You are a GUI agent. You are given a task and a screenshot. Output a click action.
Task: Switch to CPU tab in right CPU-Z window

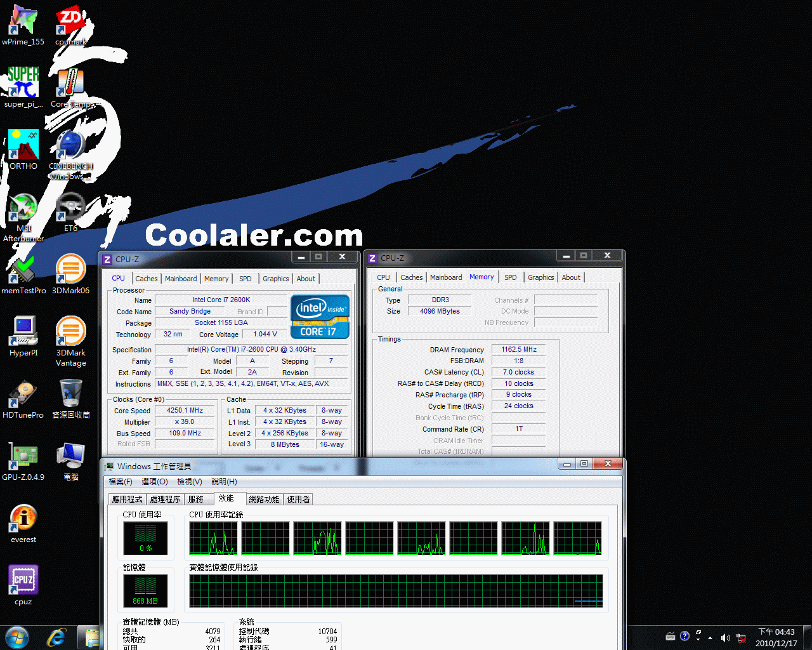tap(383, 277)
